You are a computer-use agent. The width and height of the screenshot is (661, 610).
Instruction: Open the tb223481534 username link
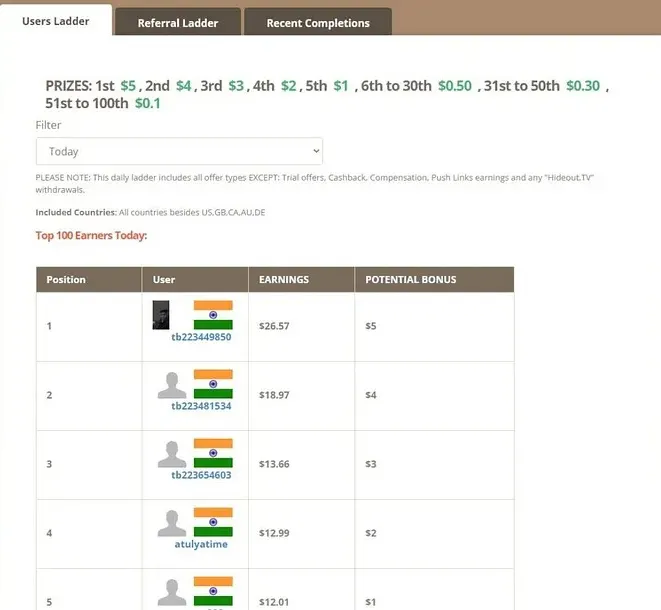click(201, 406)
